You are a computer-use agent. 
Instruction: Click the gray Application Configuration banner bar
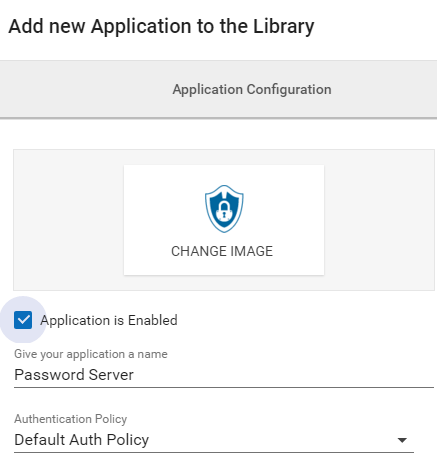click(x=218, y=89)
